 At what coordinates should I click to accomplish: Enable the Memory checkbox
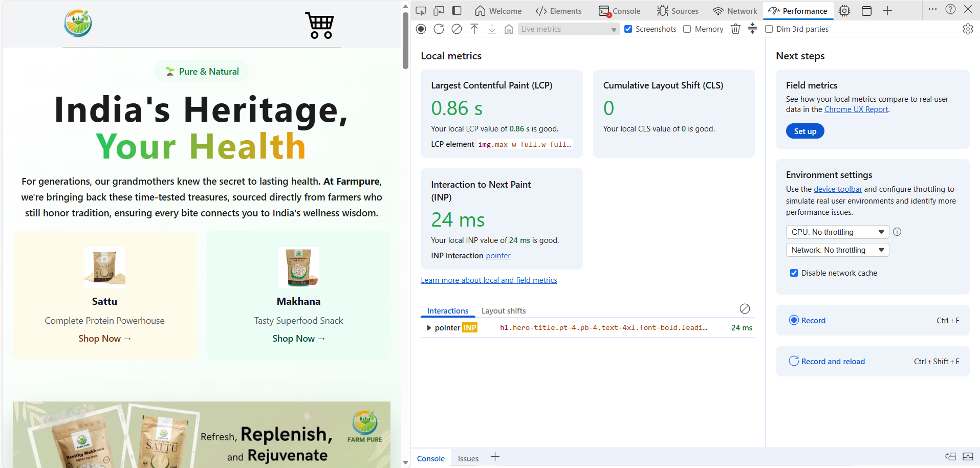click(687, 29)
